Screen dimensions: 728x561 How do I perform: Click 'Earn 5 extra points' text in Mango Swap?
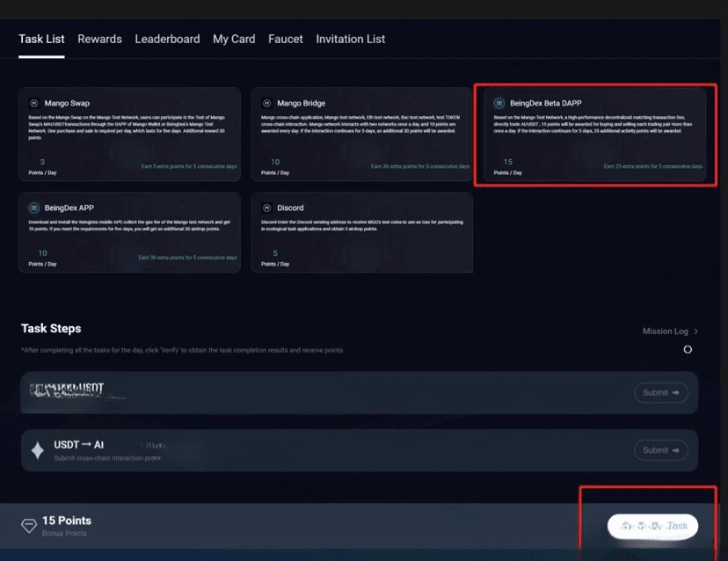(189, 166)
